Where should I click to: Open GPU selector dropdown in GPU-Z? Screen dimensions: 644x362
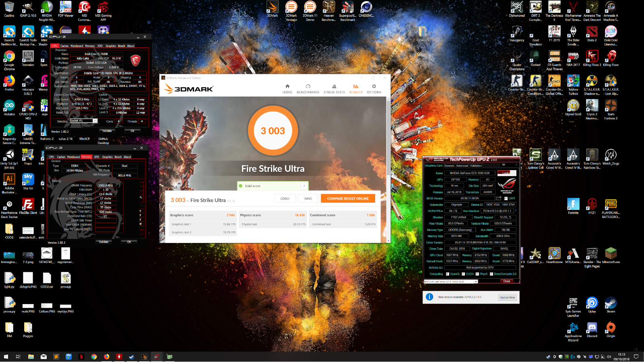pyautogui.click(x=476, y=282)
